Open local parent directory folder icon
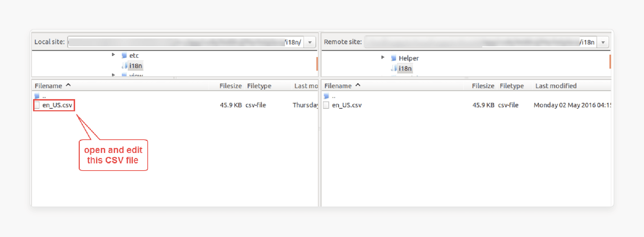 pyautogui.click(x=37, y=96)
